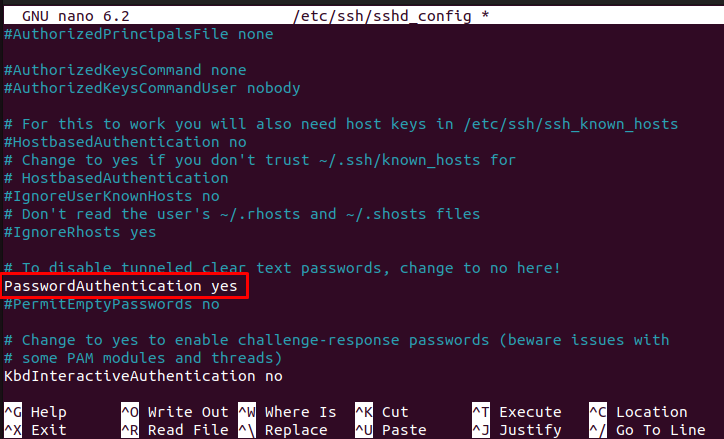This screenshot has height=439, width=724.
Task: Click the #HostbasedAuthentication no line
Action: click(125, 142)
